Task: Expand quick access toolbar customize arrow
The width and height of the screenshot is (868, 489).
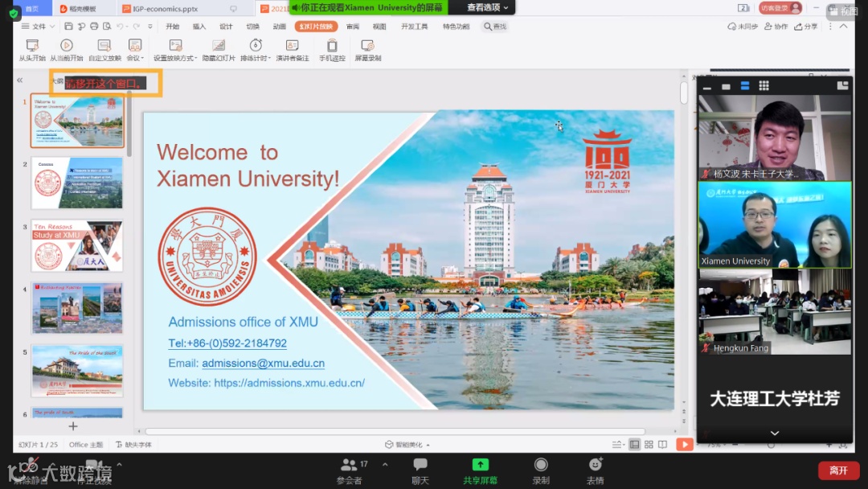Action: (x=150, y=26)
